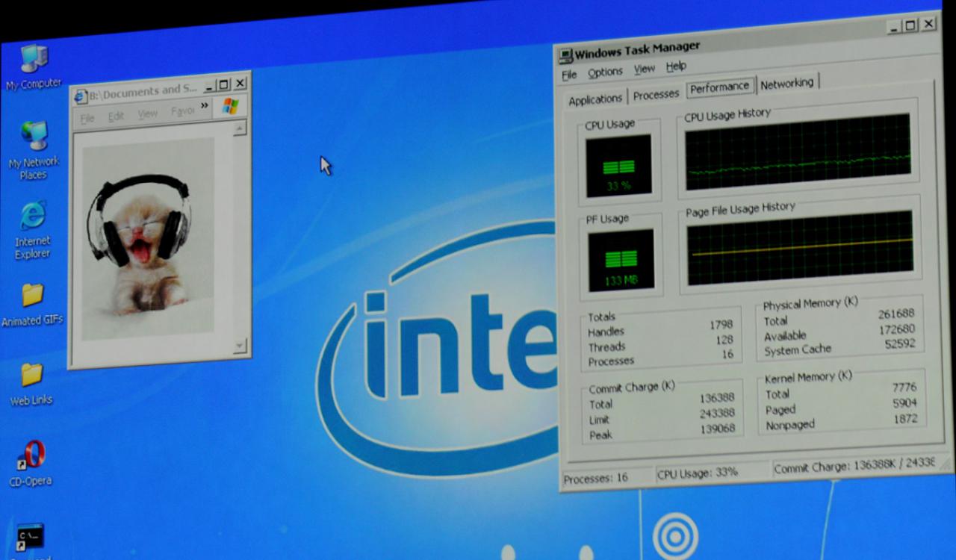Minimize the Documents explorer window
This screenshot has height=560, width=956.
tap(208, 87)
